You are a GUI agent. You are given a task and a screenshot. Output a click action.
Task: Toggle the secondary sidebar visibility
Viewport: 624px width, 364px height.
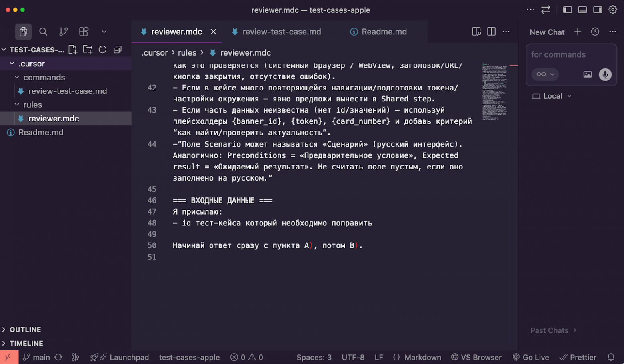(x=598, y=9)
